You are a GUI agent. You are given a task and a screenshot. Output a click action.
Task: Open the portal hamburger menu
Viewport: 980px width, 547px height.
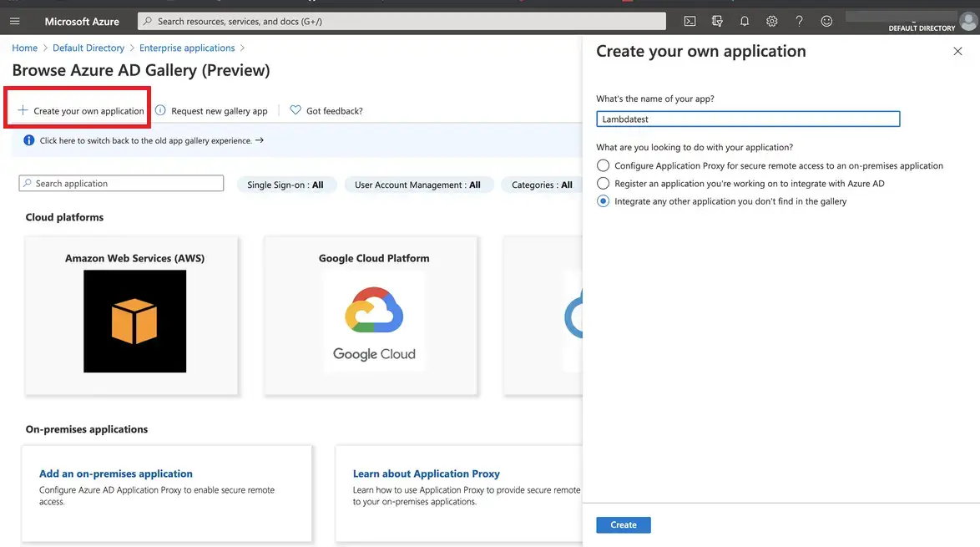pos(14,20)
